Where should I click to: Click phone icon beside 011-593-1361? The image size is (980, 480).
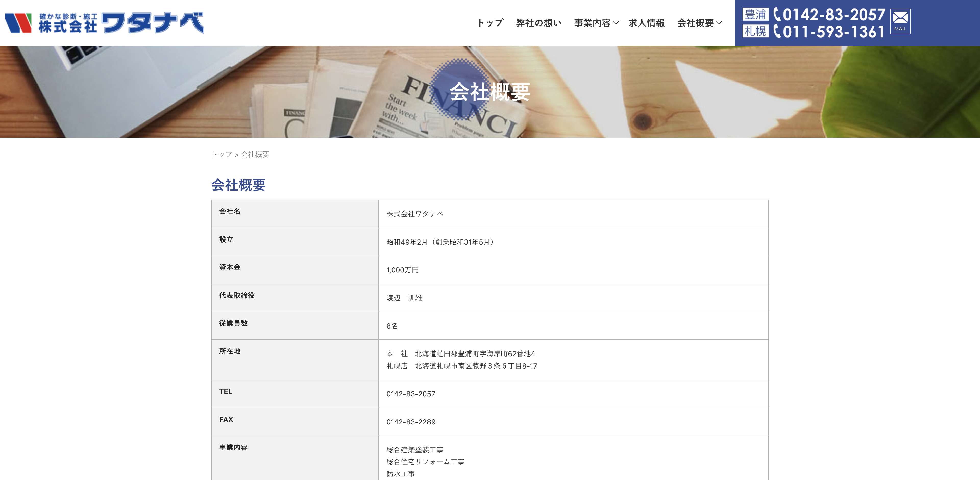(x=777, y=32)
